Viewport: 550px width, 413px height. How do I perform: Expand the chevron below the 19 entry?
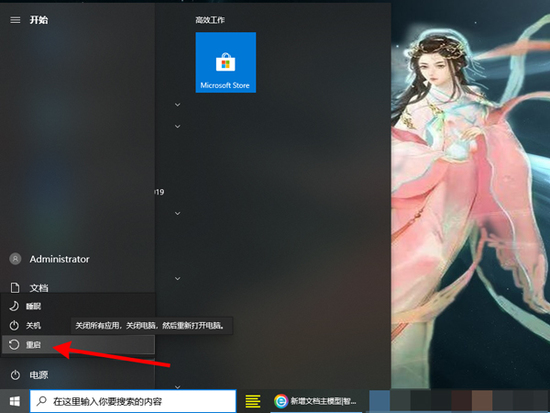pyautogui.click(x=177, y=213)
